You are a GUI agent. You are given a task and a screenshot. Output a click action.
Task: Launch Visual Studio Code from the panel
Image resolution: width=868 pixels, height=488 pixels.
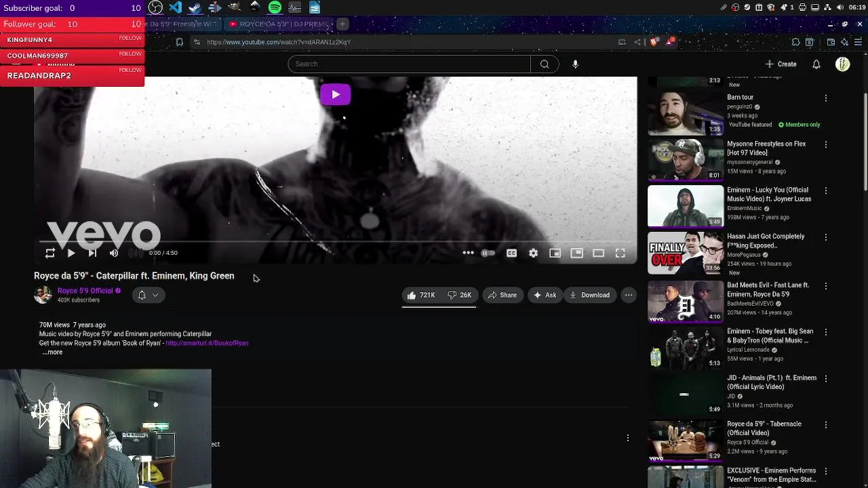[x=176, y=7]
